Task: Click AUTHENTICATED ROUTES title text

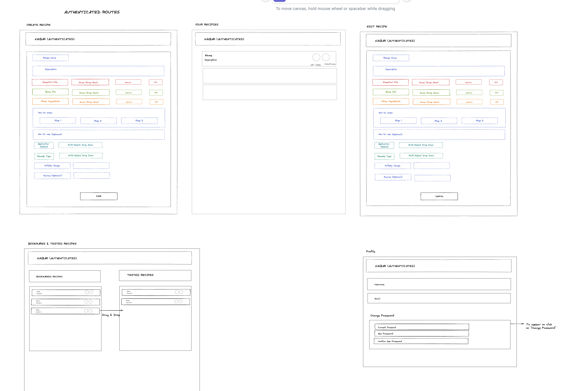Action: [x=92, y=12]
